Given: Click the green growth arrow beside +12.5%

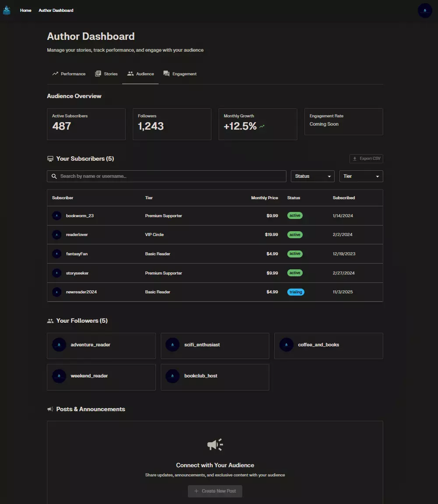Looking at the screenshot, I should click(x=262, y=126).
